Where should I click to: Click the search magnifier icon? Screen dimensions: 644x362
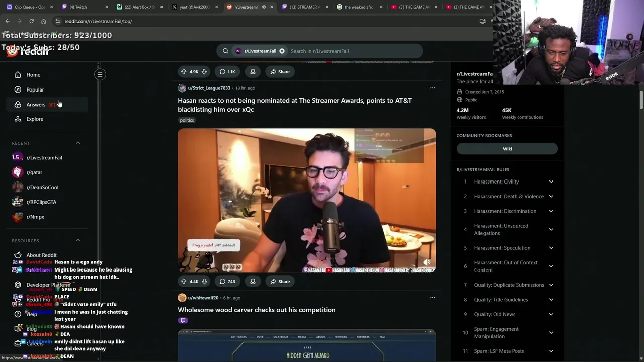(x=225, y=51)
